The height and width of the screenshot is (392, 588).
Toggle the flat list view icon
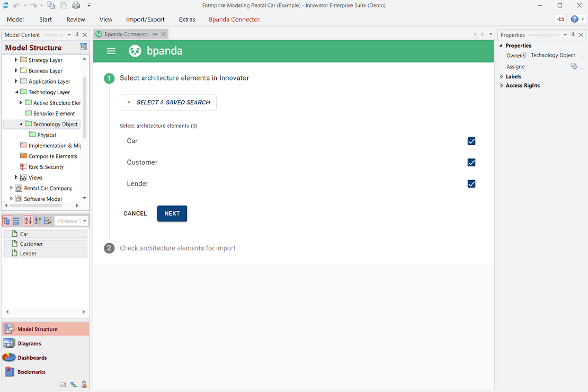(x=16, y=221)
